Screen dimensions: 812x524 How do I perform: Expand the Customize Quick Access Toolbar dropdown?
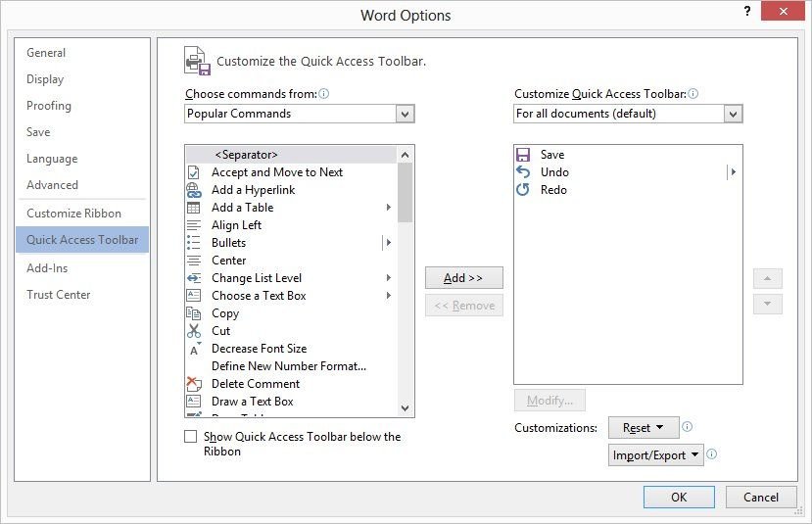[x=734, y=114]
